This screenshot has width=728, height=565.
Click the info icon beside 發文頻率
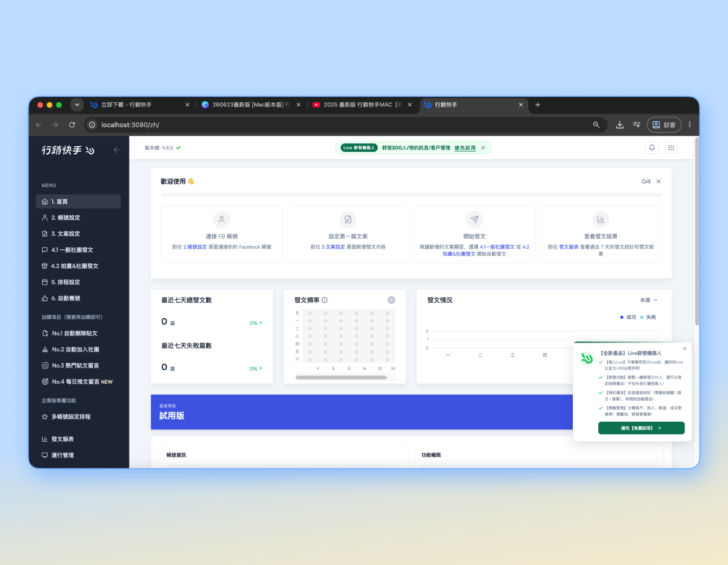[x=325, y=300]
